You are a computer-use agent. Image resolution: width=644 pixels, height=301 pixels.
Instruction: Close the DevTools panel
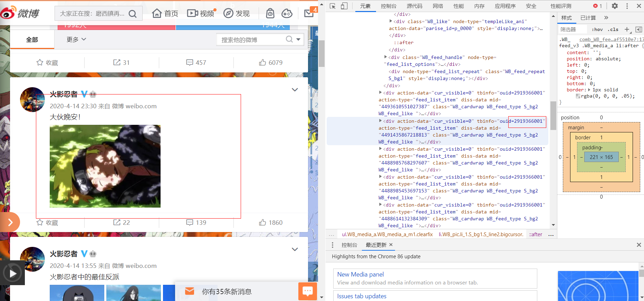coord(638,6)
